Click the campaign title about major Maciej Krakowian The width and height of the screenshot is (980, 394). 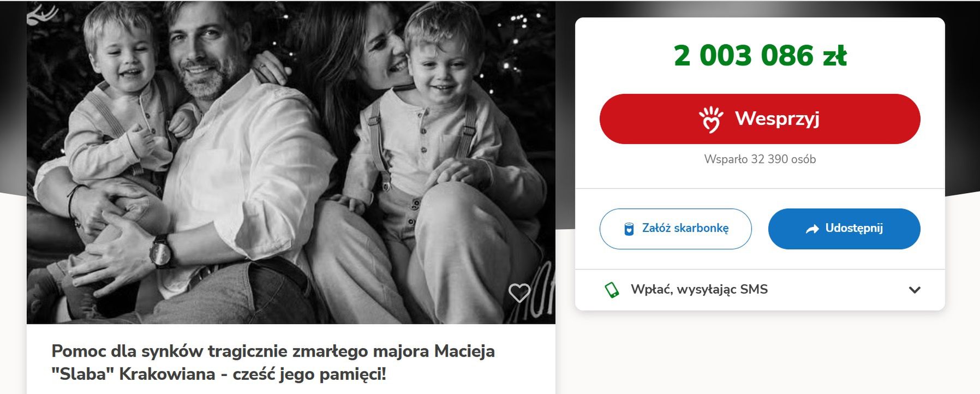click(x=273, y=362)
